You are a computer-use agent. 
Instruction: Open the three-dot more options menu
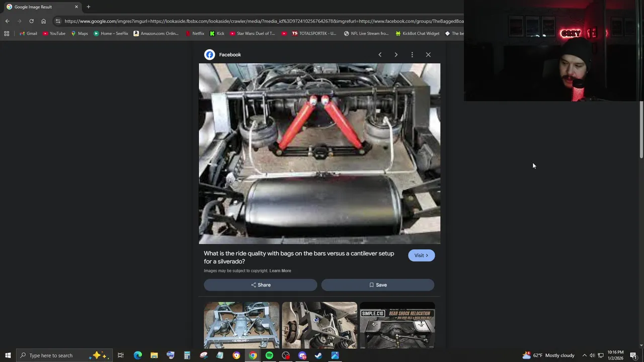(412, 54)
